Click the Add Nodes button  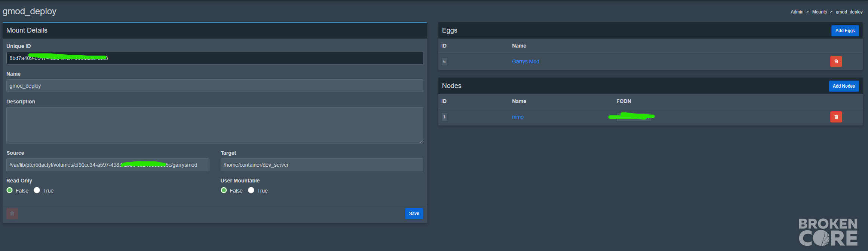pyautogui.click(x=844, y=86)
